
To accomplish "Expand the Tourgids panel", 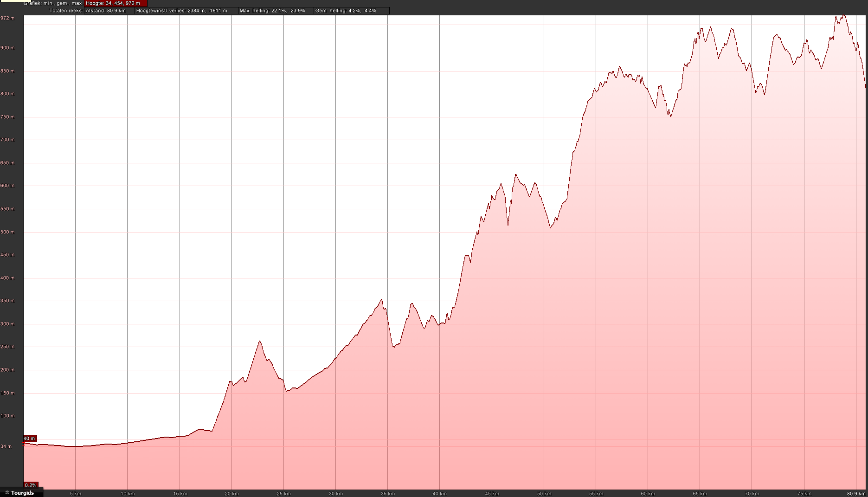I will click(x=22, y=493).
